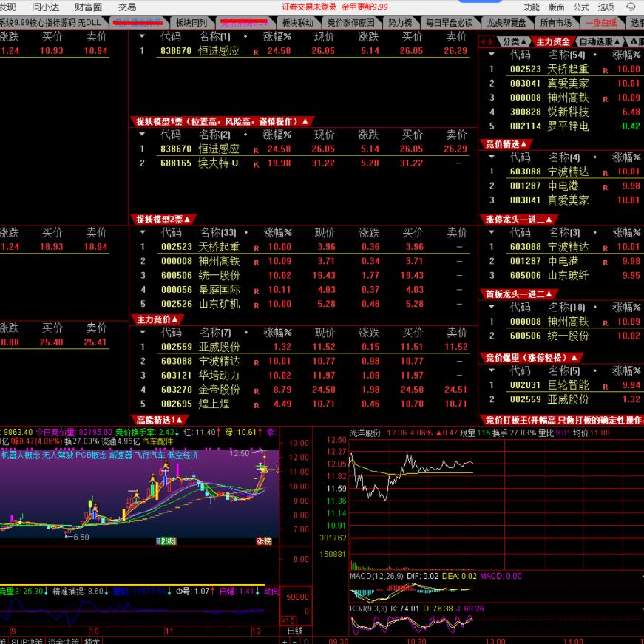
Task: Open column menu arrow in 名称(7) table
Action: pyautogui.click(x=143, y=332)
